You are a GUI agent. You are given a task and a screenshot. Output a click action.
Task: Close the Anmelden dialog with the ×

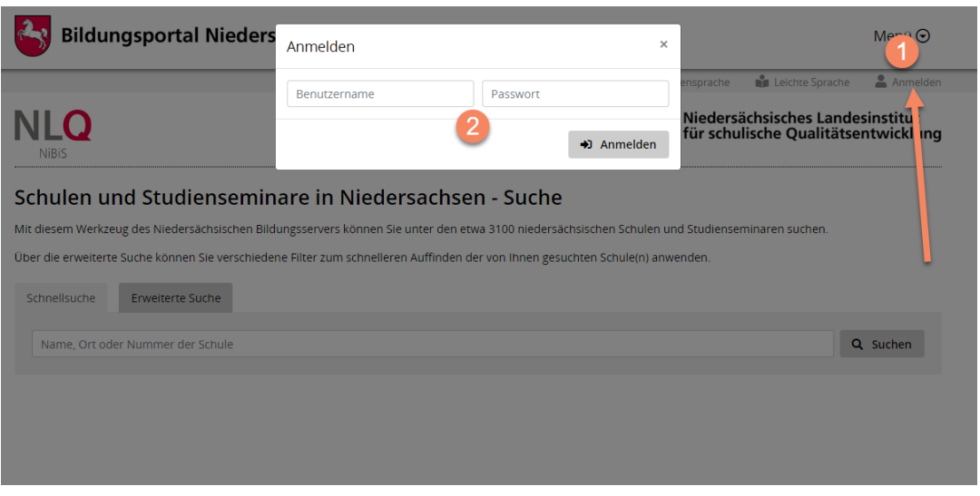click(x=663, y=44)
